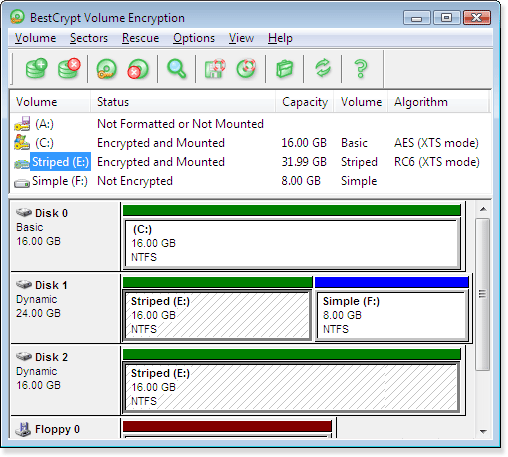Click the Encrypt Volume toolbar icon

coord(36,68)
